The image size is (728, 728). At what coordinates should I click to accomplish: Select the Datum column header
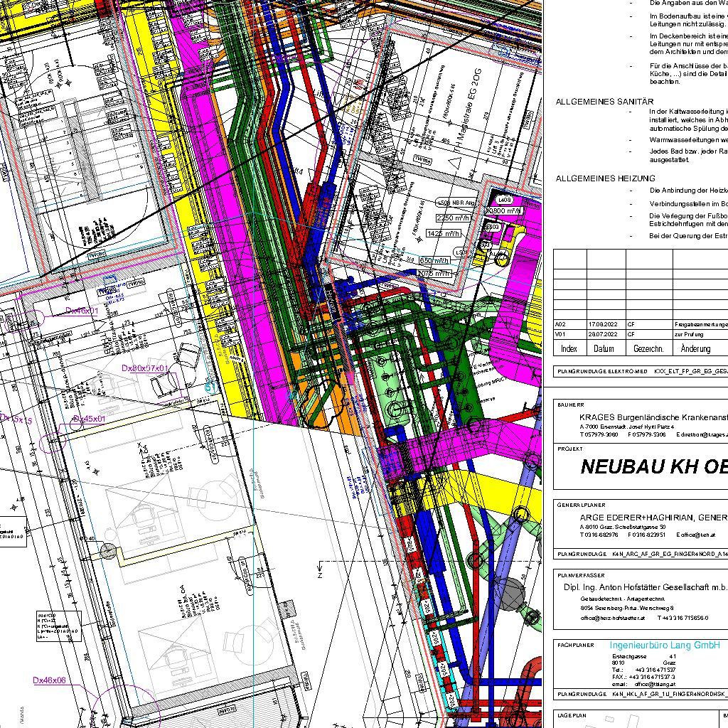click(604, 349)
